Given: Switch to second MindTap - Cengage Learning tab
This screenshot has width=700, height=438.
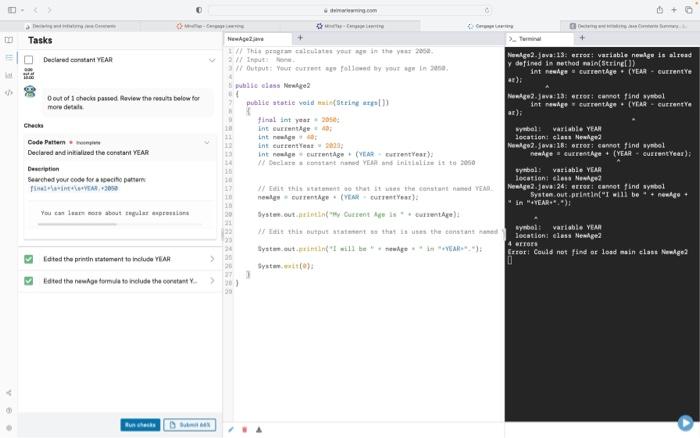Looking at the screenshot, I should (x=350, y=26).
